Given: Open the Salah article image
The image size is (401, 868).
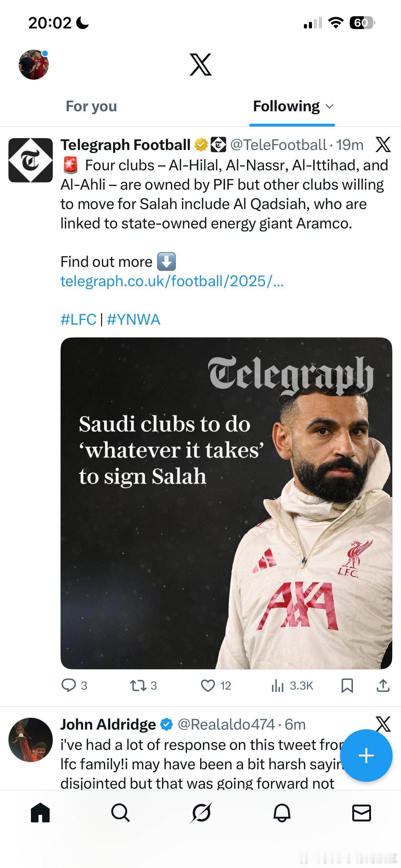Looking at the screenshot, I should 226,503.
